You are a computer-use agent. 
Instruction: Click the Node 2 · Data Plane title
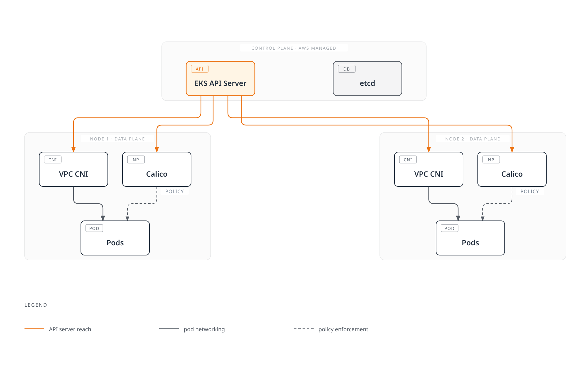click(x=473, y=139)
